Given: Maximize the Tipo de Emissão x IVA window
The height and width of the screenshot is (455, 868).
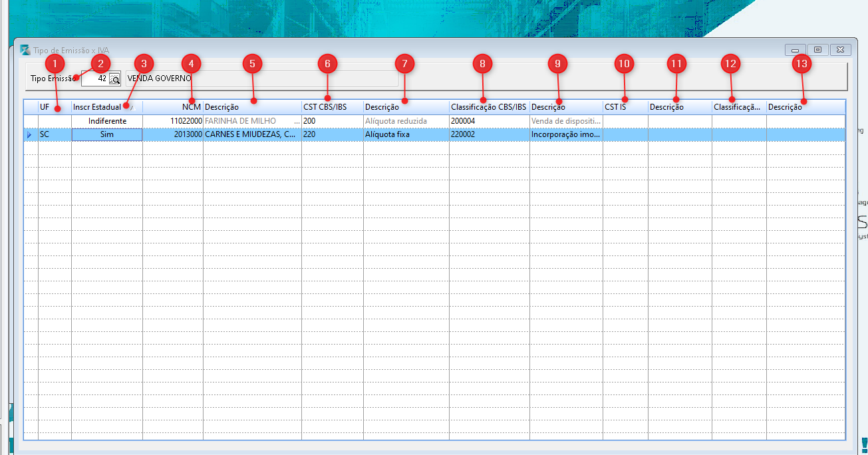Looking at the screenshot, I should click(x=817, y=50).
